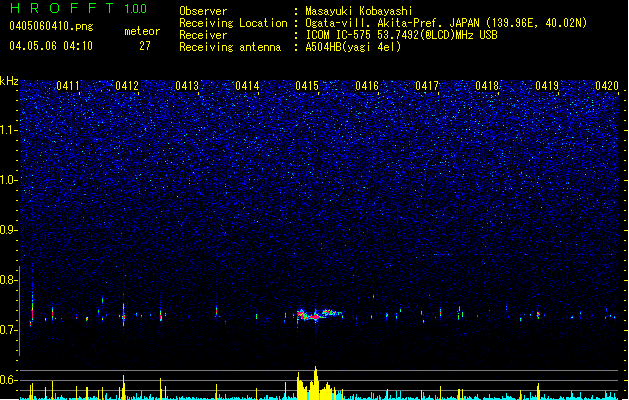Click the HROFFT 1.0.0 title text
Screen dimensions: 629x400
(x=79, y=8)
